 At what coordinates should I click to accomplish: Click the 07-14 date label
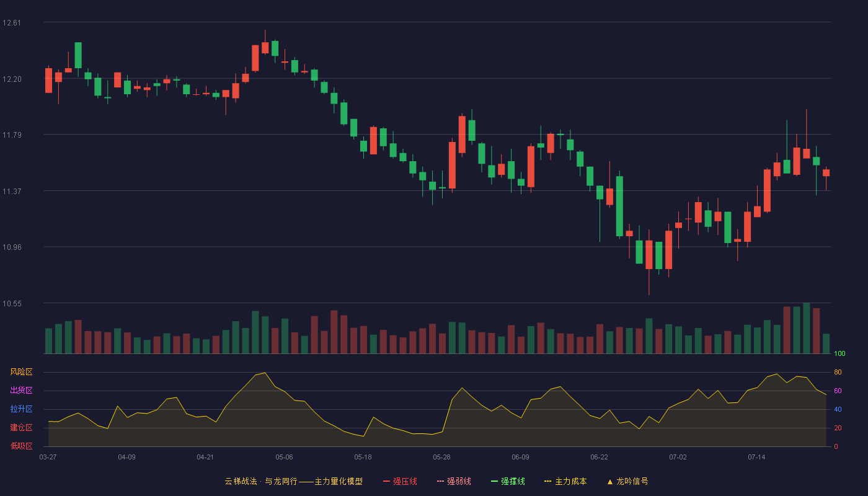point(756,457)
